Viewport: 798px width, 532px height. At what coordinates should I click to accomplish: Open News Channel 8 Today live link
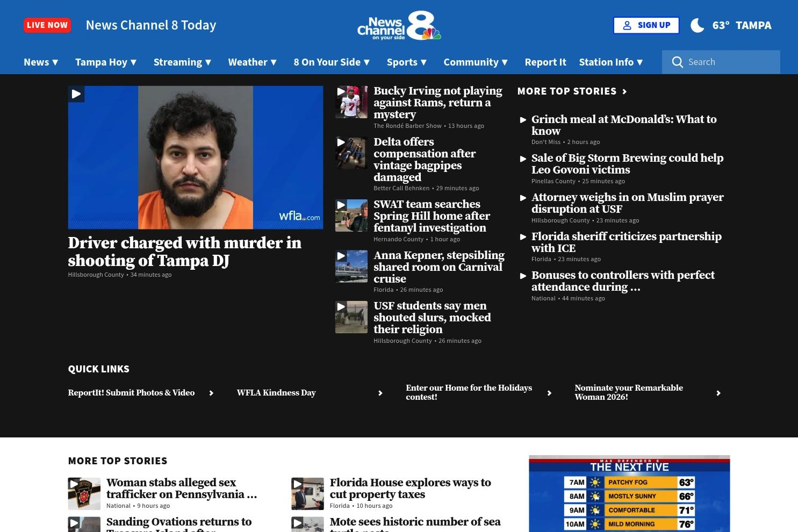(x=151, y=25)
